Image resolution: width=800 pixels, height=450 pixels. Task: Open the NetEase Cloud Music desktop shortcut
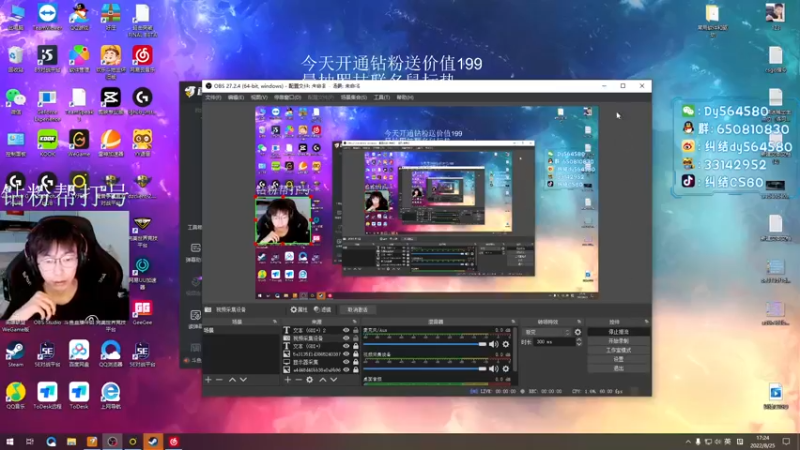tap(142, 59)
